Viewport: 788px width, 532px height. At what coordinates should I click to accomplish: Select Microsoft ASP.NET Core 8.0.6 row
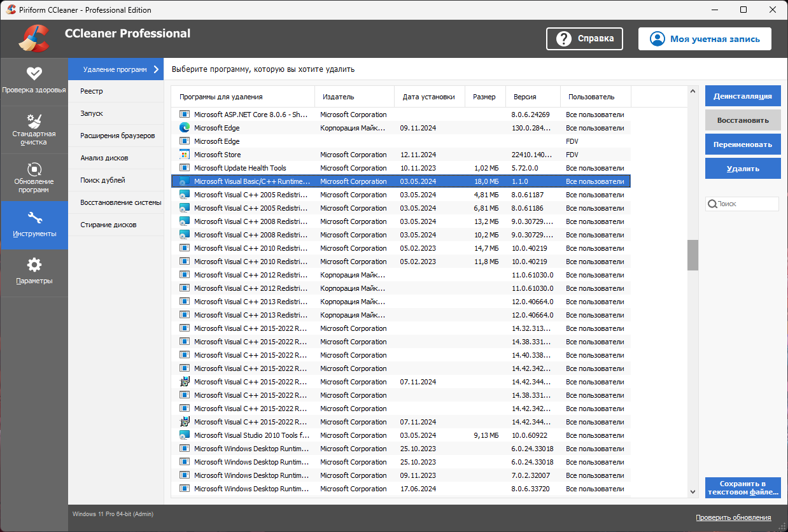402,115
